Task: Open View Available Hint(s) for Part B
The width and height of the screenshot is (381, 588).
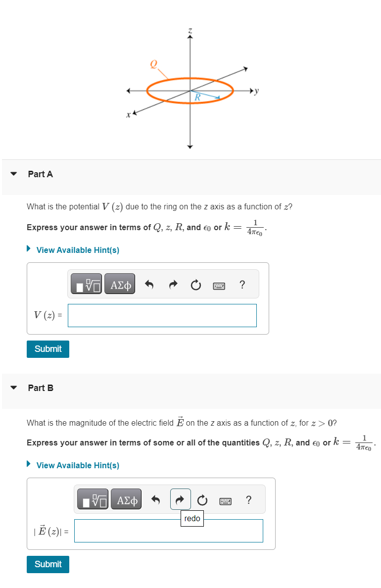Action: tap(77, 465)
